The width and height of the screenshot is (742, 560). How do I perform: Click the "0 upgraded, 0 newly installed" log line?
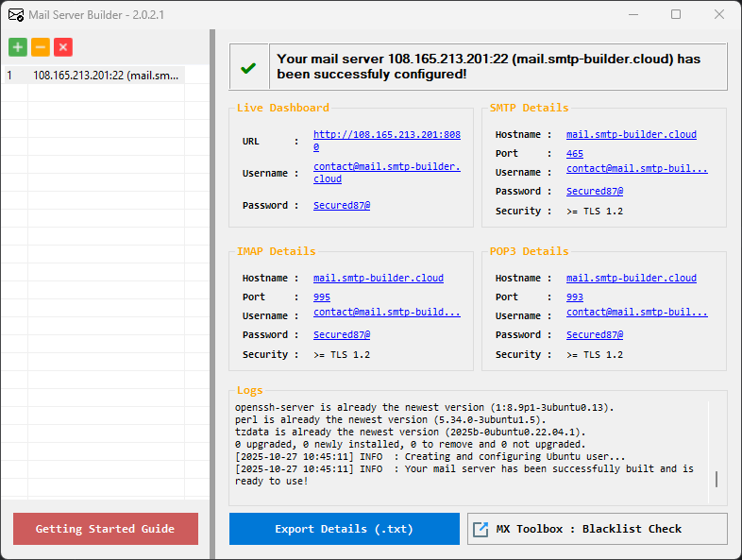(411, 444)
